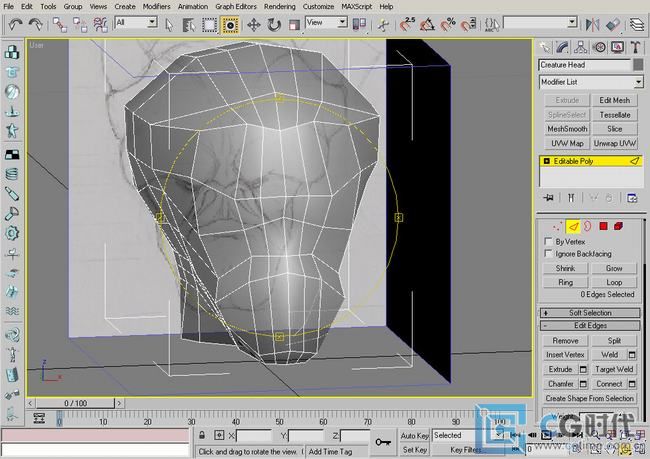Toggle the Set Key mode button
The image size is (650, 459).
click(x=415, y=449)
